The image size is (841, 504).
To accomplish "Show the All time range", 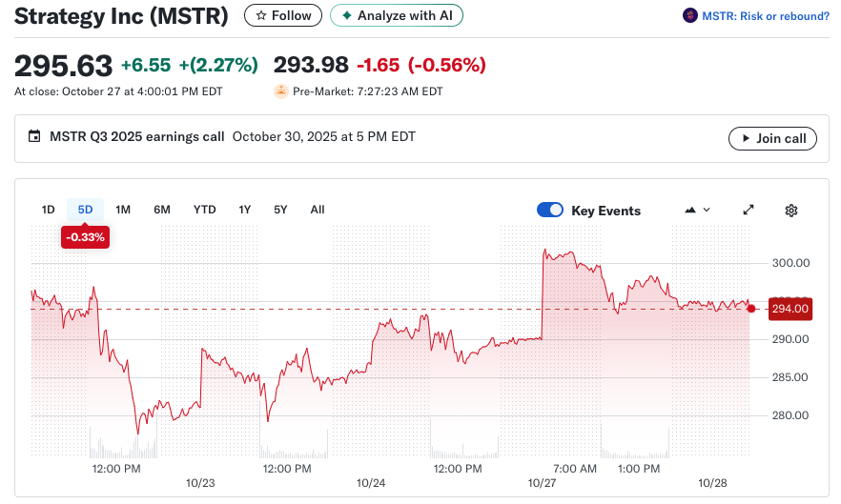I will point(318,210).
